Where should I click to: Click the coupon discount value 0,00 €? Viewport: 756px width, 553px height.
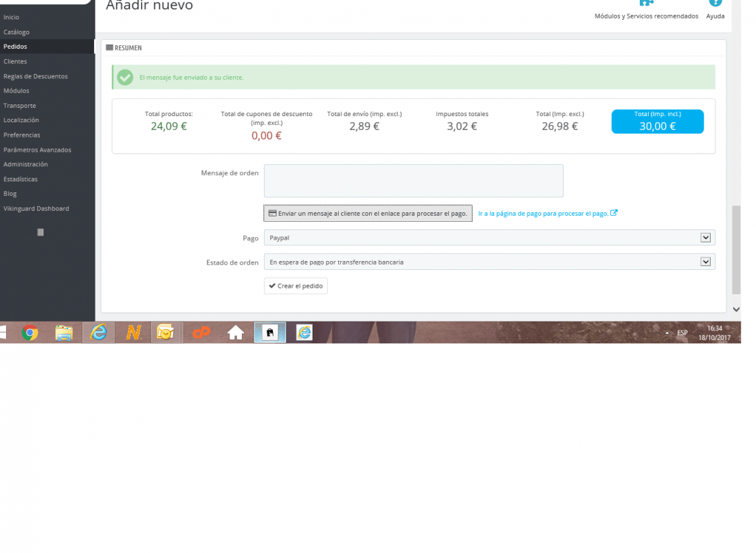point(266,136)
